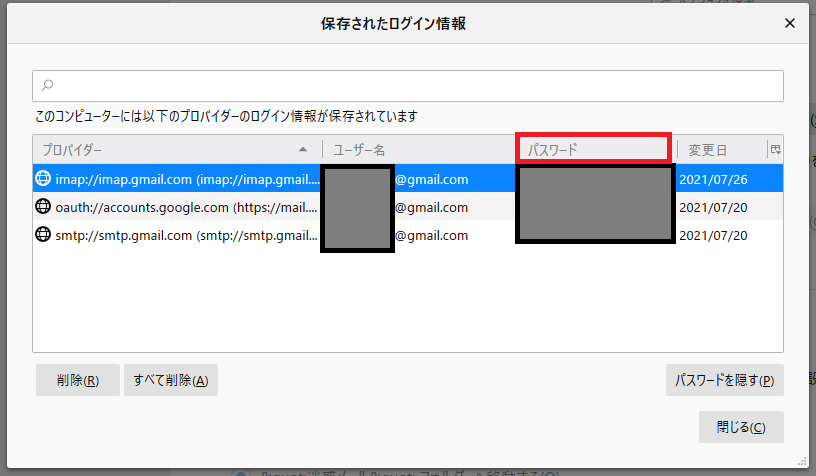Click globe icon of smtp.gmail.com entry
This screenshot has width=816, height=476.
coord(43,234)
